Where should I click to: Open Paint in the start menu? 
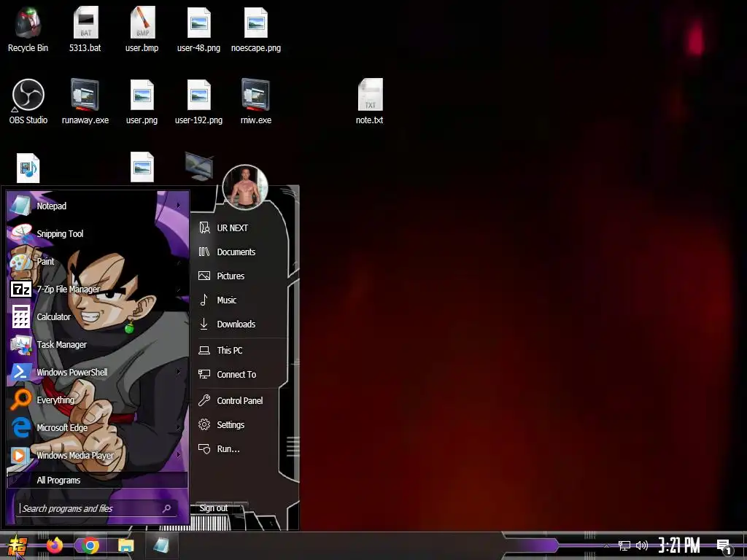[98, 261]
